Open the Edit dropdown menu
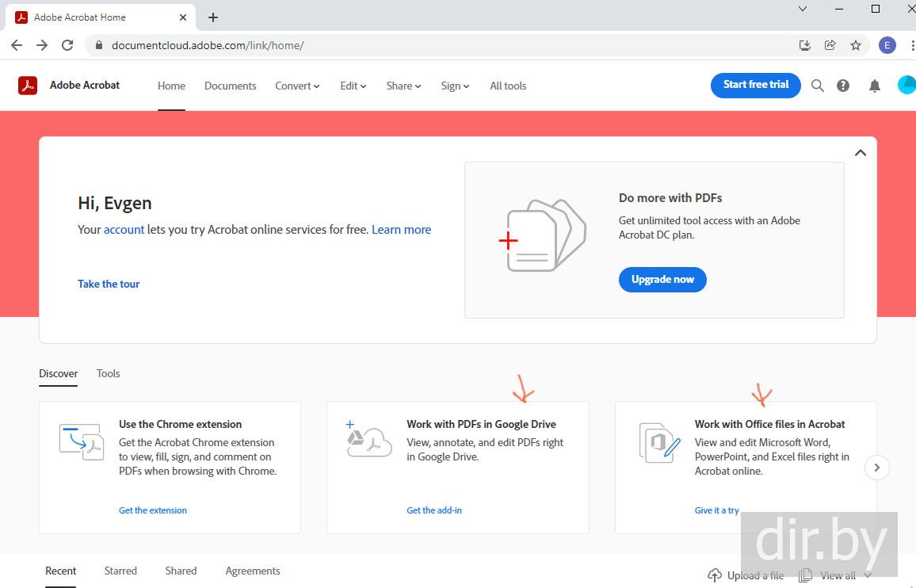This screenshot has height=588, width=916. pos(353,86)
